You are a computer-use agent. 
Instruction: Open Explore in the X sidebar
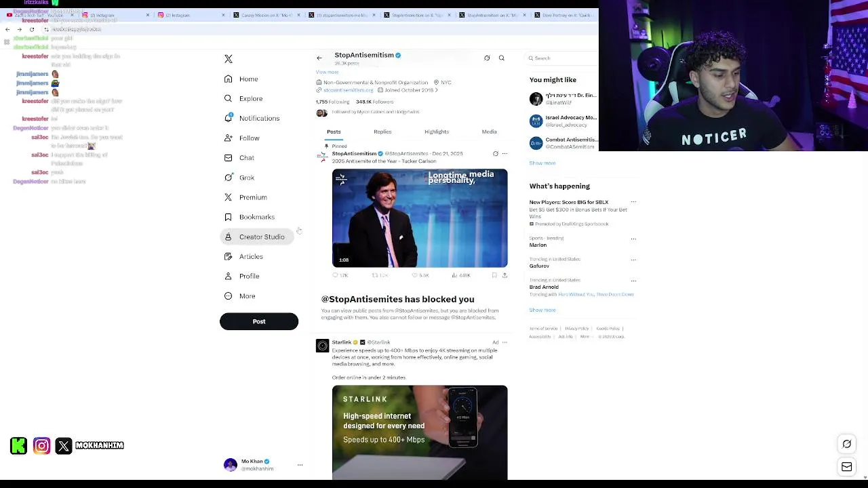[243, 99]
